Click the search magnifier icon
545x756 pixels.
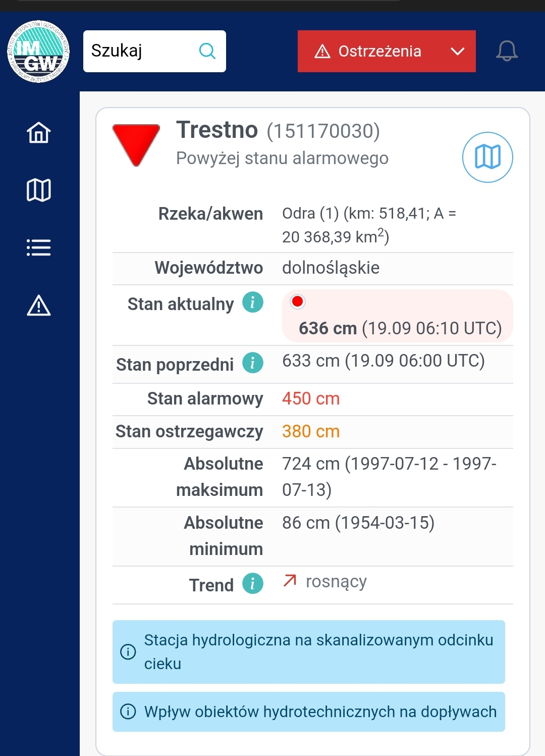[x=207, y=51]
